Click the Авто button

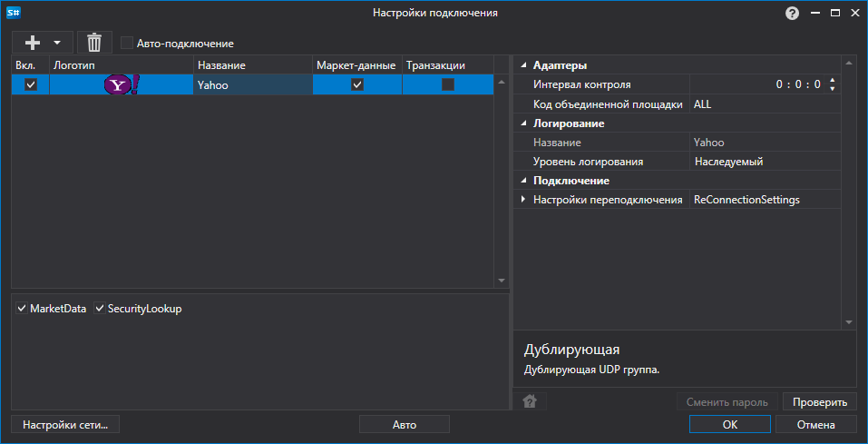(405, 425)
